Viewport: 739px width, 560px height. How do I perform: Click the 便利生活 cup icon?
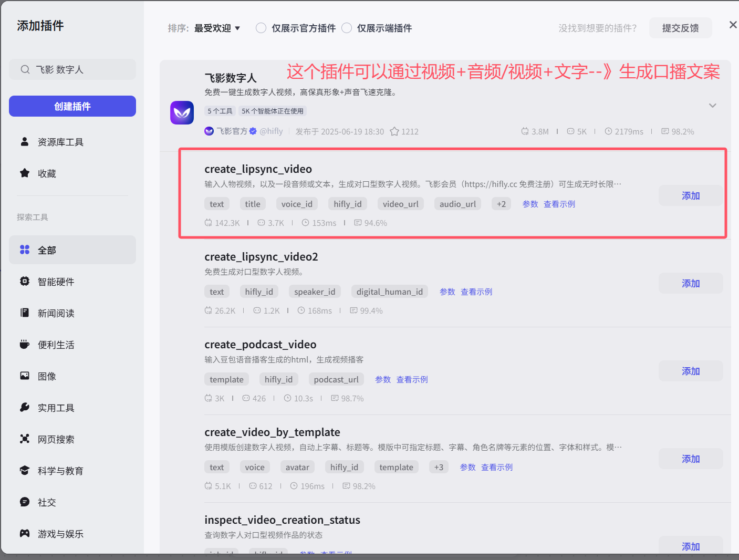[x=25, y=344]
